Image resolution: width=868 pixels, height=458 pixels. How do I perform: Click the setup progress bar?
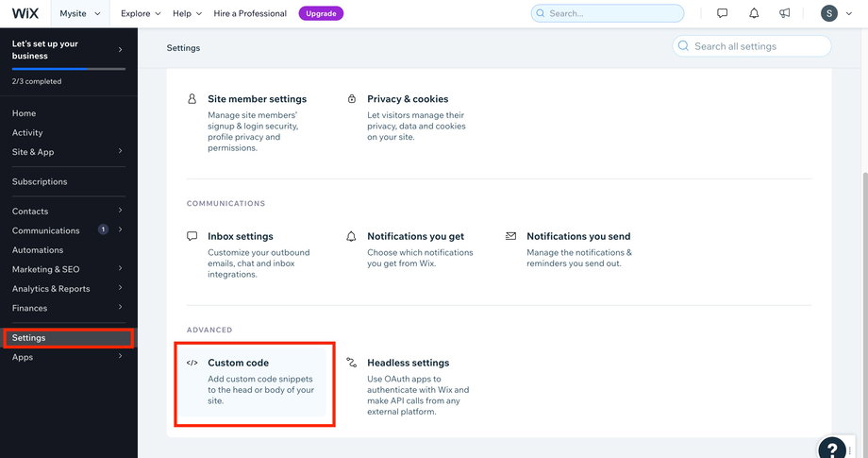coord(68,69)
